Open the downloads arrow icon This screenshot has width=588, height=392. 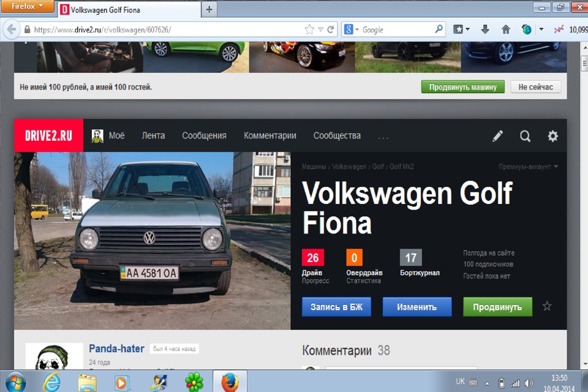coord(485,29)
